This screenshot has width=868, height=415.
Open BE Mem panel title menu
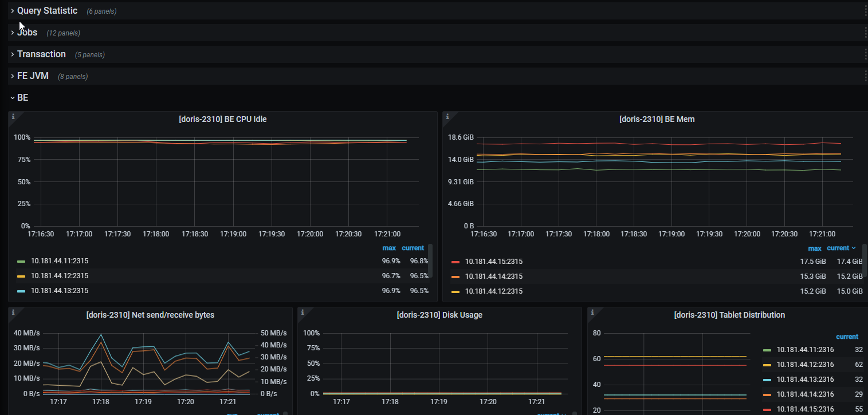click(x=657, y=120)
